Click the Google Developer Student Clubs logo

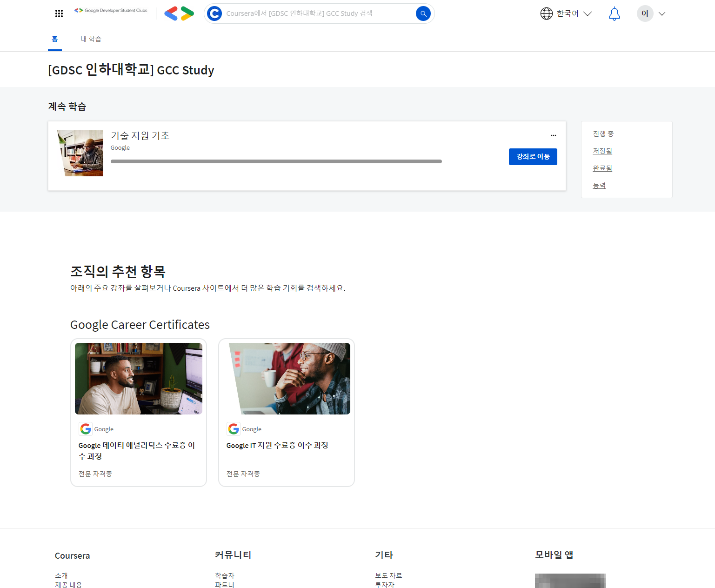[111, 10]
